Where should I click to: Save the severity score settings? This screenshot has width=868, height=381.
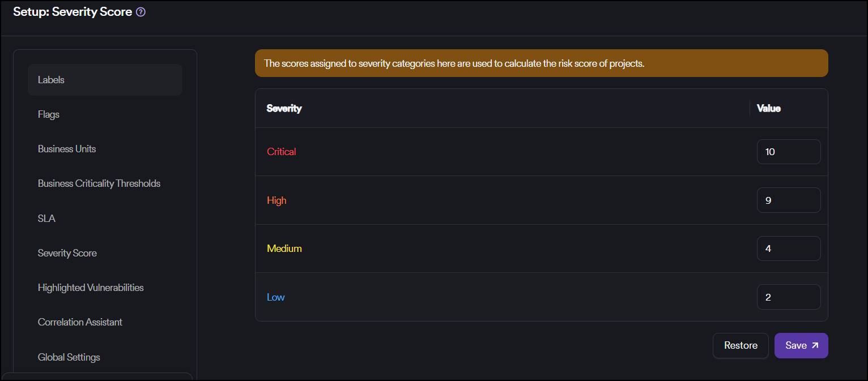tap(801, 345)
